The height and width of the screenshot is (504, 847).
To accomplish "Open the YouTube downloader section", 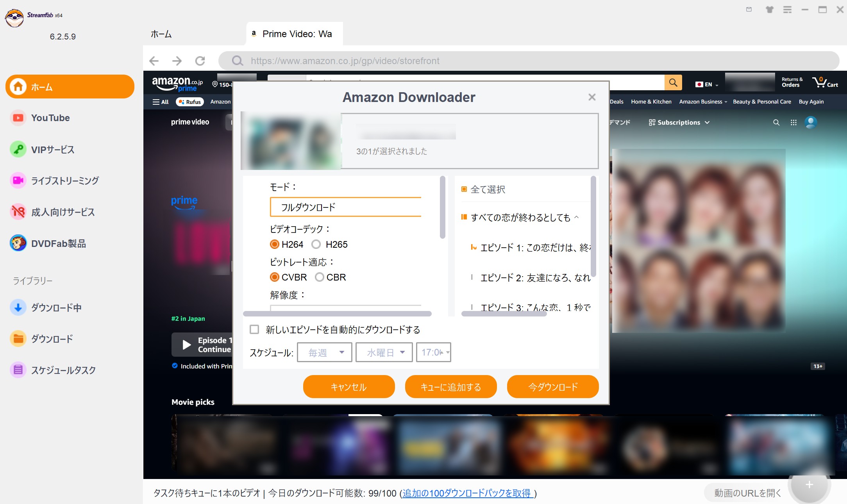I will 50,118.
